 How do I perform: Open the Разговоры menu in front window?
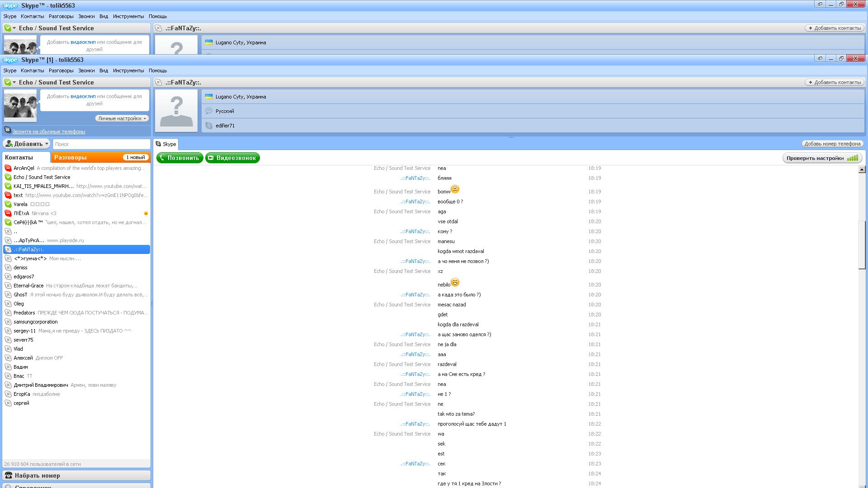click(61, 70)
